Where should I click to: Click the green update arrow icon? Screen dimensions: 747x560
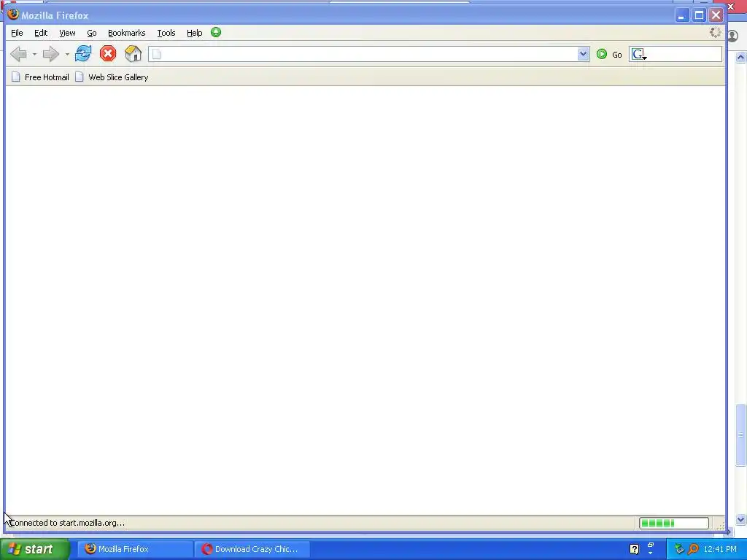click(x=216, y=32)
